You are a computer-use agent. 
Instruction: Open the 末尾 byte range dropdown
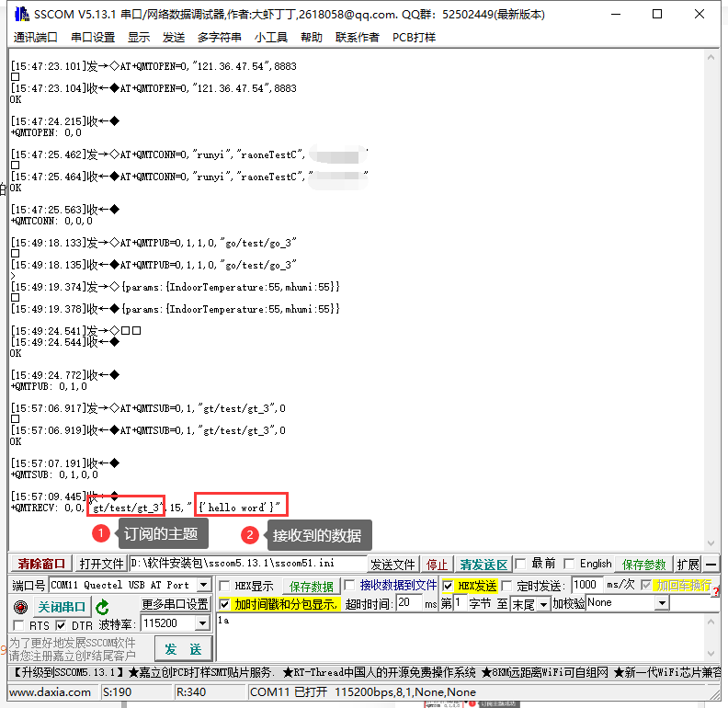pos(543,604)
